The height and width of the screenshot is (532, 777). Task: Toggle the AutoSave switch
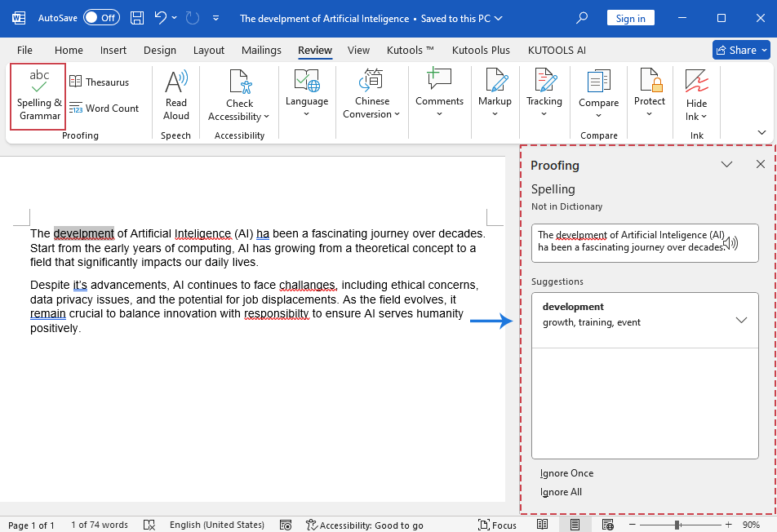pyautogui.click(x=101, y=18)
